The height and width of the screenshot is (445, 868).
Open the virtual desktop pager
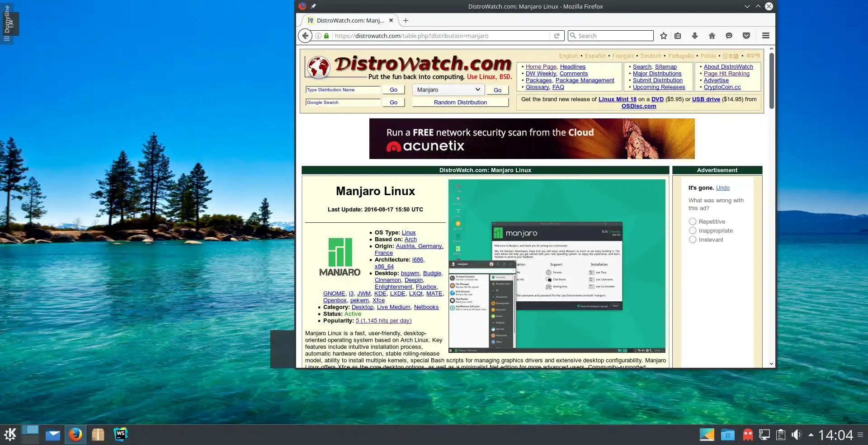coord(30,435)
